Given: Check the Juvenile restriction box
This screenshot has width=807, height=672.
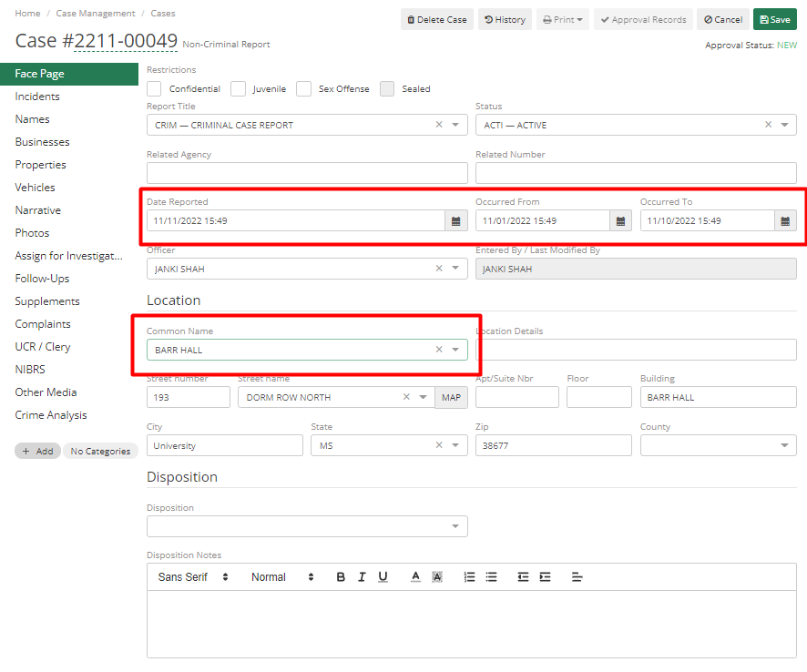Looking at the screenshot, I should point(238,88).
